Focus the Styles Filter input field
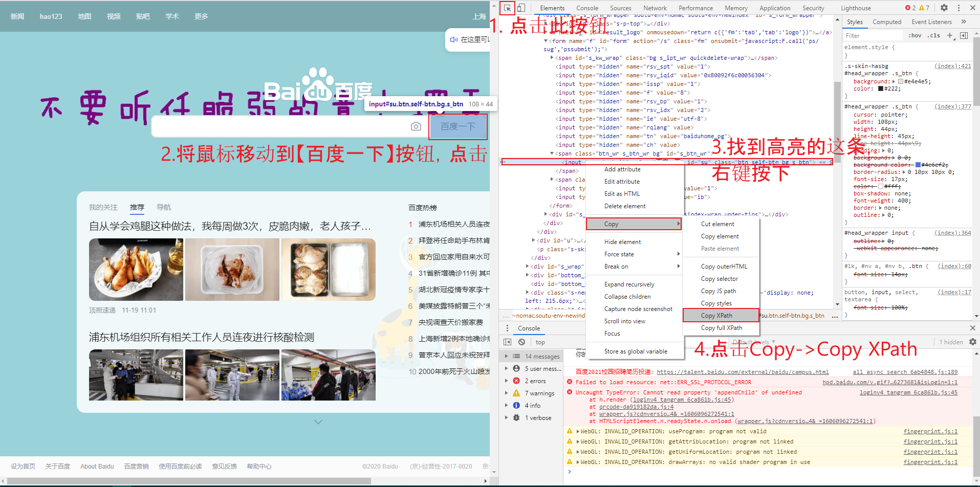 (x=873, y=35)
